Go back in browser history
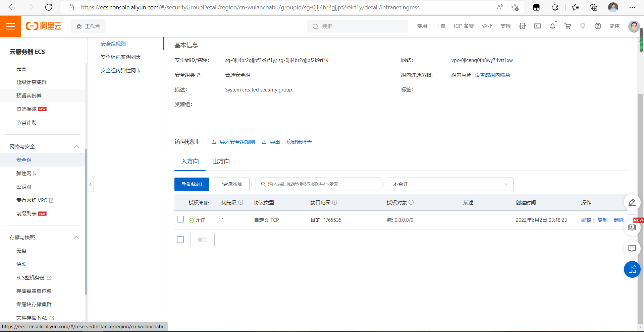 tap(12, 7)
